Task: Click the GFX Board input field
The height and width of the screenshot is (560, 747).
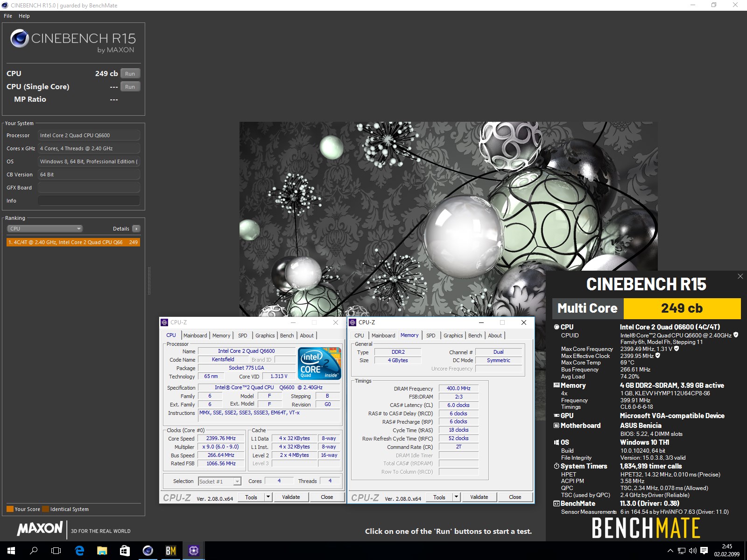Action: tap(89, 188)
